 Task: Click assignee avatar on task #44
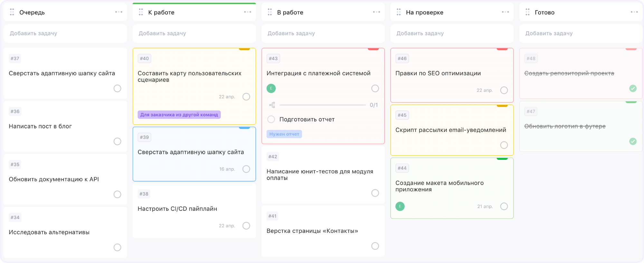pos(400,206)
